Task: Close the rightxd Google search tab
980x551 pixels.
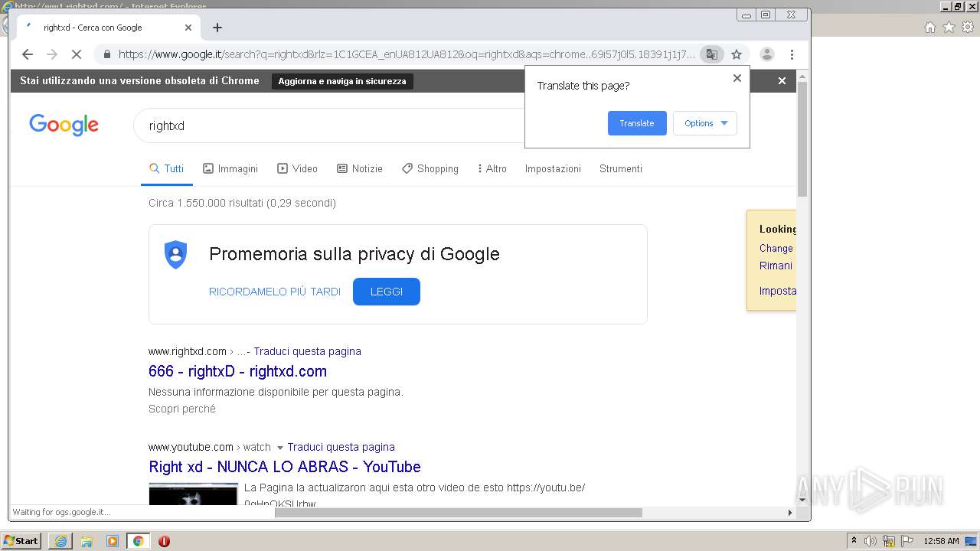Action: click(188, 28)
